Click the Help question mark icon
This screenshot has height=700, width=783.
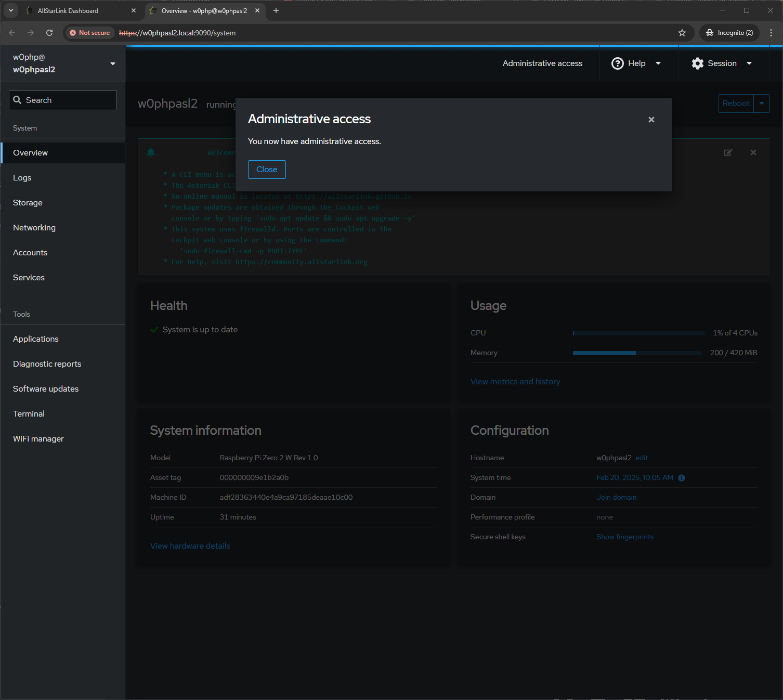617,63
